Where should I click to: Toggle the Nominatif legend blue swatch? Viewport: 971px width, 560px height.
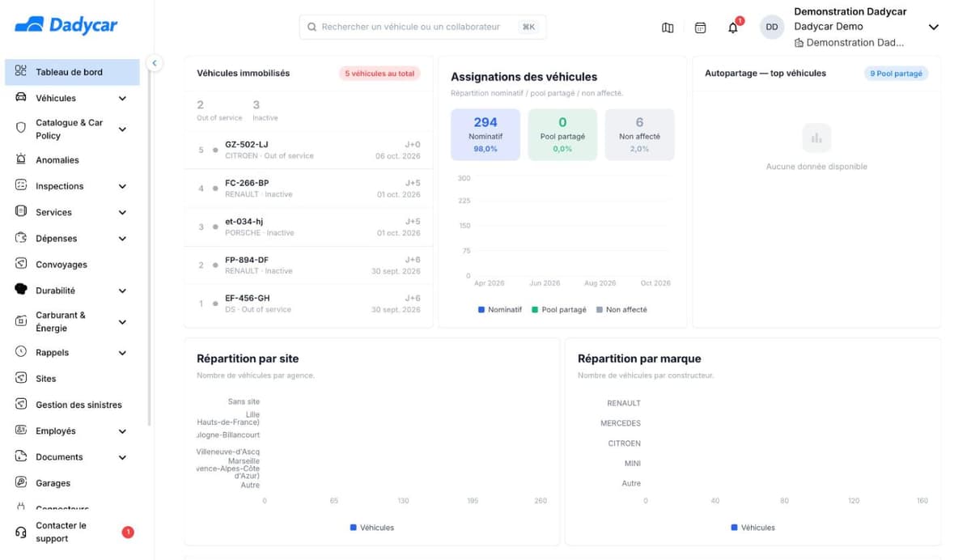[481, 309]
